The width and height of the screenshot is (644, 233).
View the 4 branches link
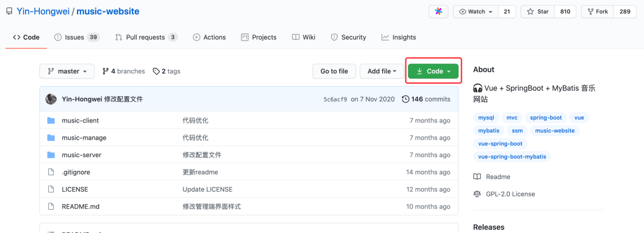[123, 71]
